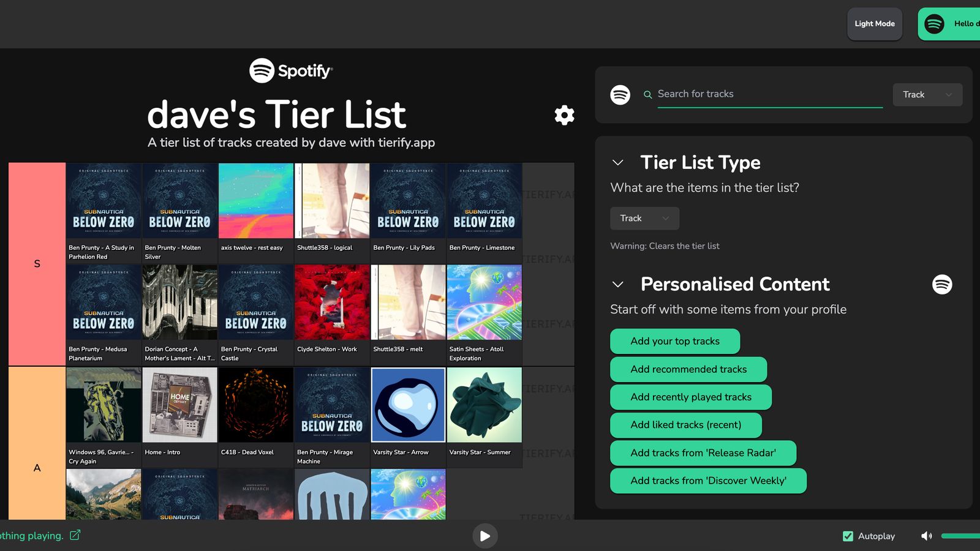Image resolution: width=980 pixels, height=551 pixels.
Task: Click the Spotify icon beside the search bar
Action: (620, 95)
